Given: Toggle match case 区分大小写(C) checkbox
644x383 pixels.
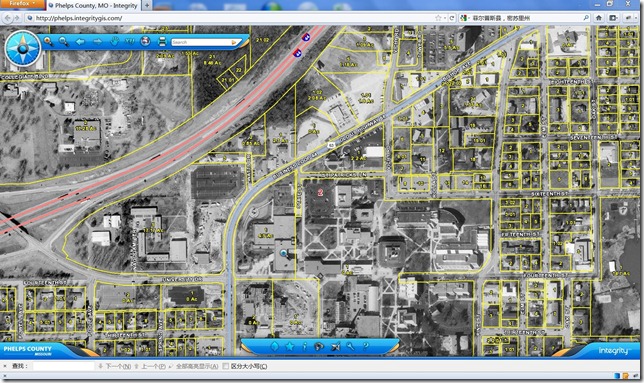Looking at the screenshot, I should 225,366.
